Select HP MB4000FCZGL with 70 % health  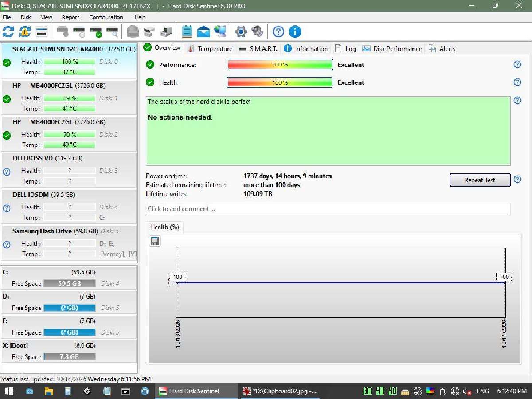pos(69,134)
